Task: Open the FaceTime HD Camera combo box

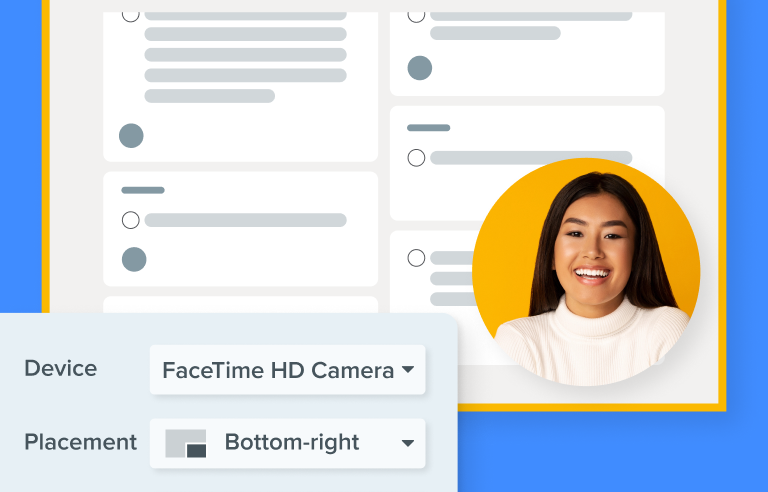Action: [288, 369]
